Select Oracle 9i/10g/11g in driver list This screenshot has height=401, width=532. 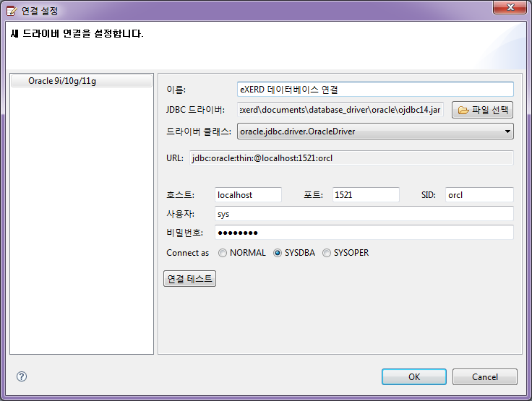click(82, 81)
